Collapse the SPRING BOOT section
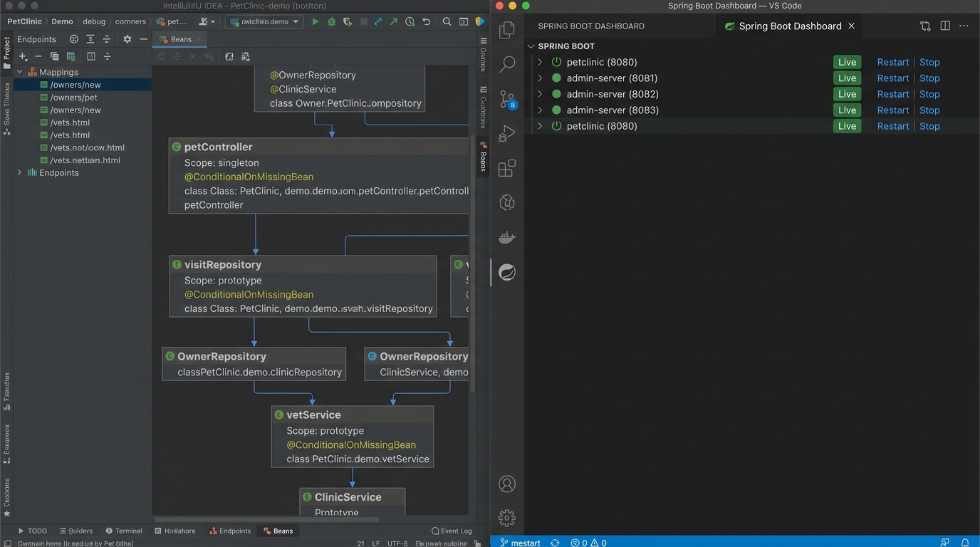This screenshot has height=547, width=980. click(x=531, y=46)
